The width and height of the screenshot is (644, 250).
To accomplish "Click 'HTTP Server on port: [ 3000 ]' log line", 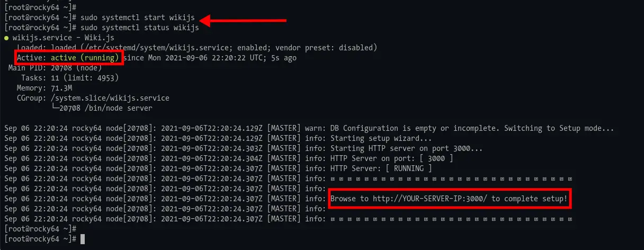I will point(391,158).
